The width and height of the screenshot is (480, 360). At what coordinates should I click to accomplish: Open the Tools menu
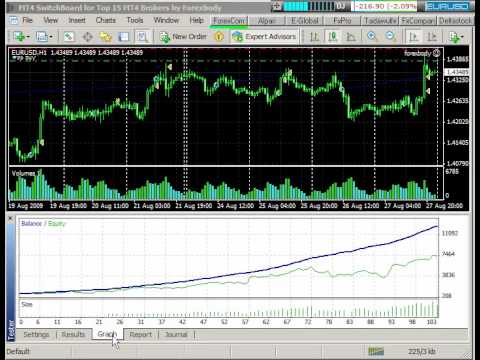click(x=135, y=20)
